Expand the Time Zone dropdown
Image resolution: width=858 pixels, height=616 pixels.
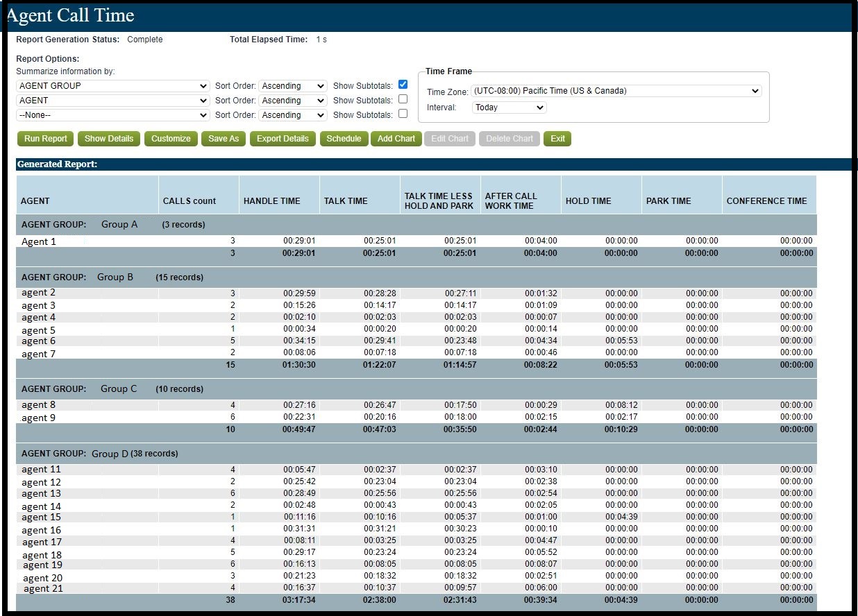pyautogui.click(x=616, y=91)
